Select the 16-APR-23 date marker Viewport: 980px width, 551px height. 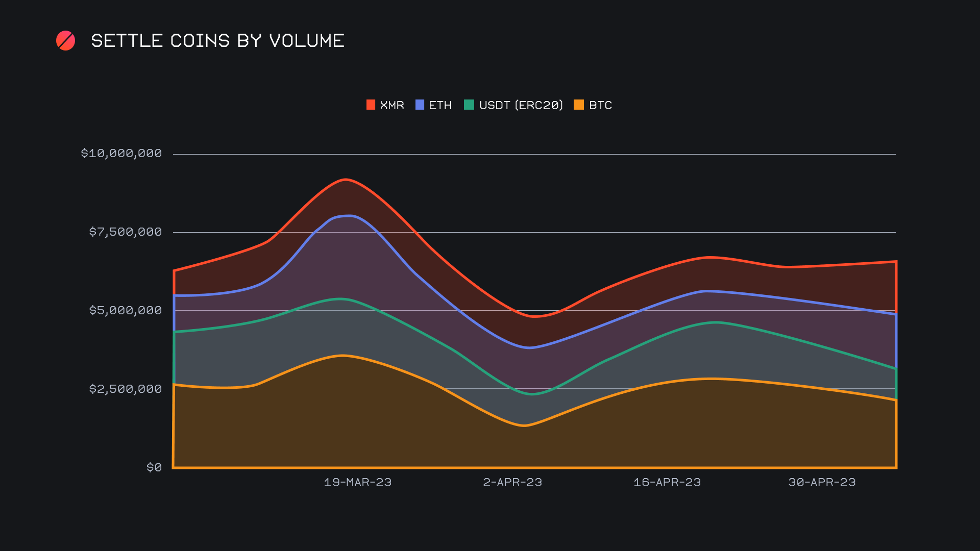click(667, 483)
